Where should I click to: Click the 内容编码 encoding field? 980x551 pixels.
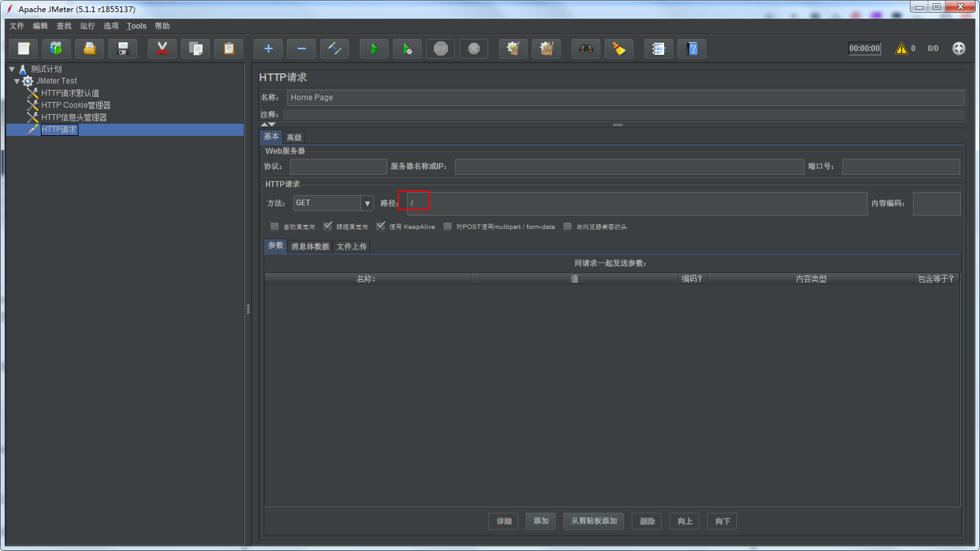coord(937,203)
